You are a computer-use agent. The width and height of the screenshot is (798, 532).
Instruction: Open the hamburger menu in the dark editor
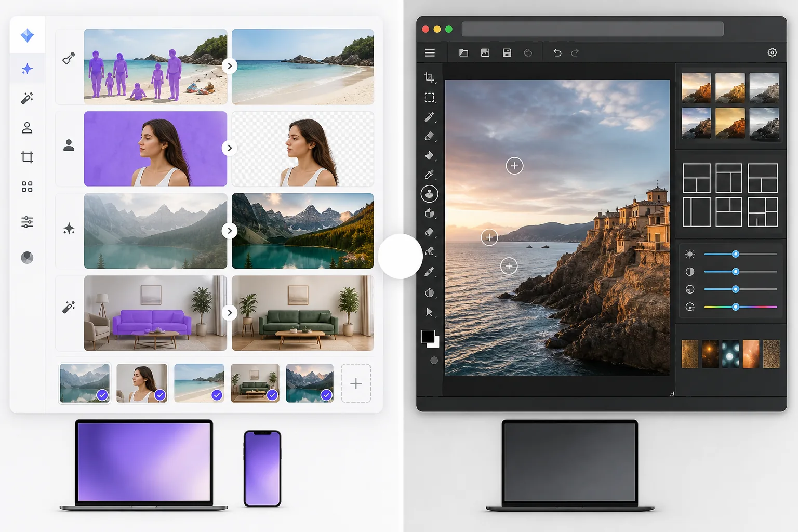point(430,52)
